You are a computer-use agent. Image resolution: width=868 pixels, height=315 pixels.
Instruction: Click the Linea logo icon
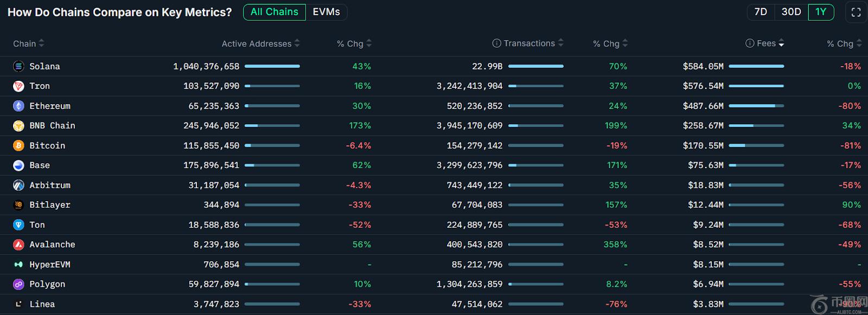(18, 304)
